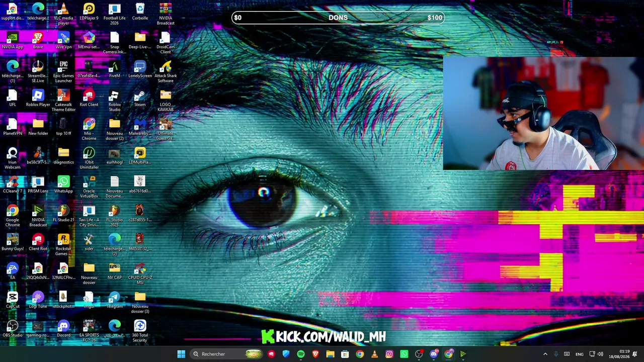Image resolution: width=644 pixels, height=362 pixels.
Task: Open the EA desktop shortcut
Action: pyautogui.click(x=13, y=271)
